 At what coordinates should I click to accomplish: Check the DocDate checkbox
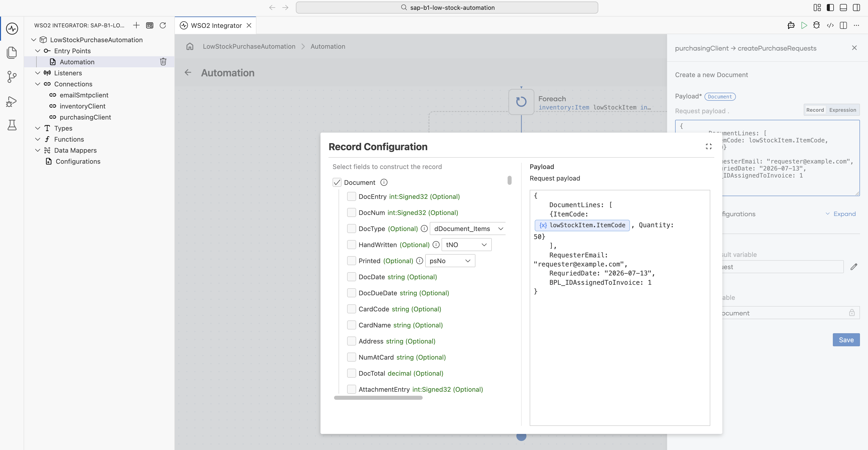[x=351, y=277]
